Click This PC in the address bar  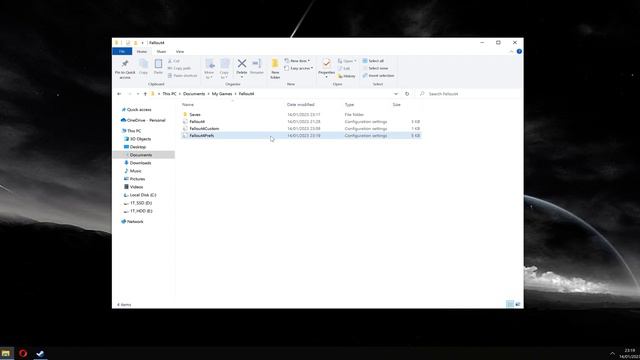click(169, 94)
